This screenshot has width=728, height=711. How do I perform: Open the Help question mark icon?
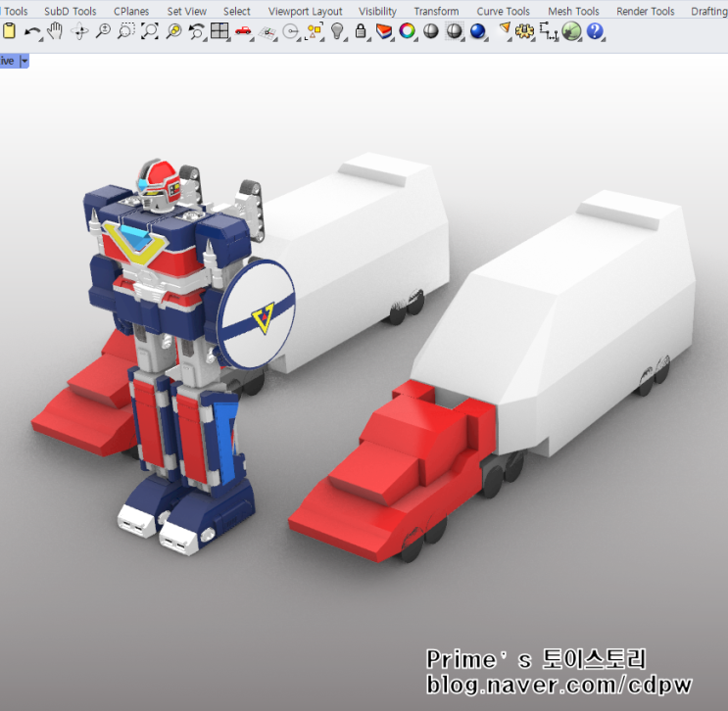coord(595,31)
